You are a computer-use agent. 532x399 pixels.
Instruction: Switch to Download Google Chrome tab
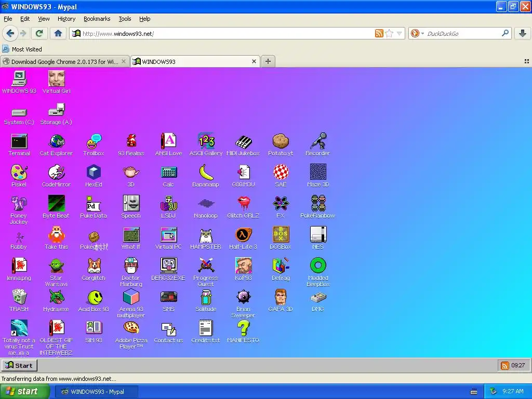65,61
